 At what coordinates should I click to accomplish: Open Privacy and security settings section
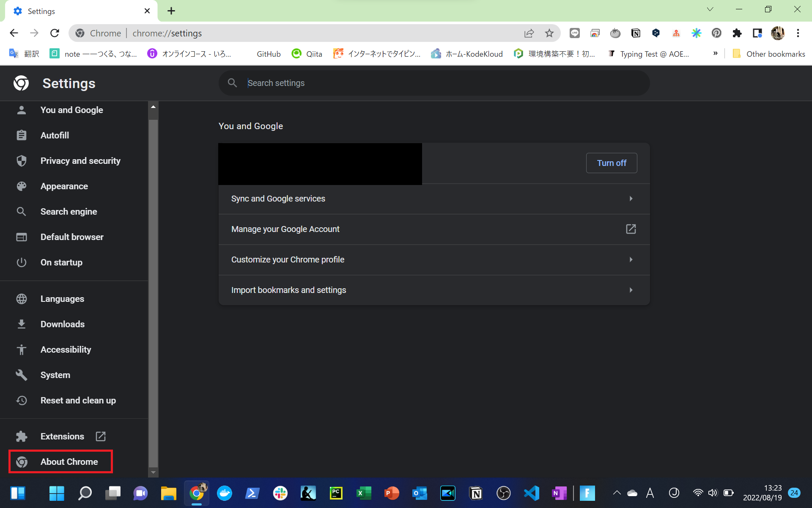(80, 161)
